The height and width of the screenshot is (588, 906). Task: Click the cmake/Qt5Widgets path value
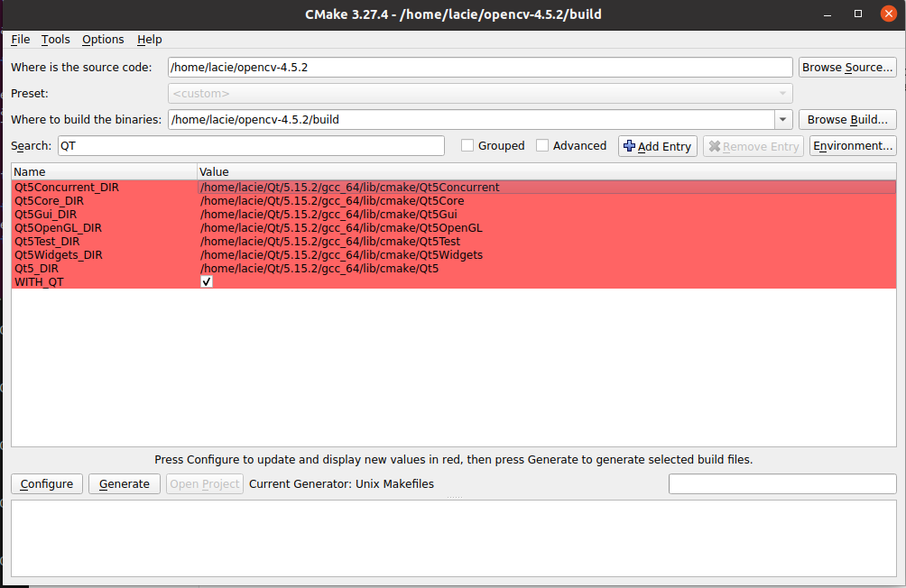[341, 254]
